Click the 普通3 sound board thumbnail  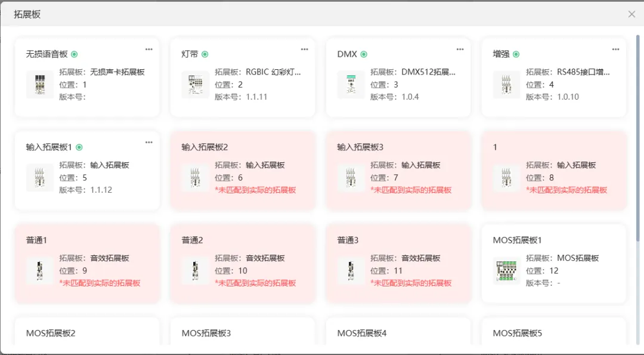[351, 271]
